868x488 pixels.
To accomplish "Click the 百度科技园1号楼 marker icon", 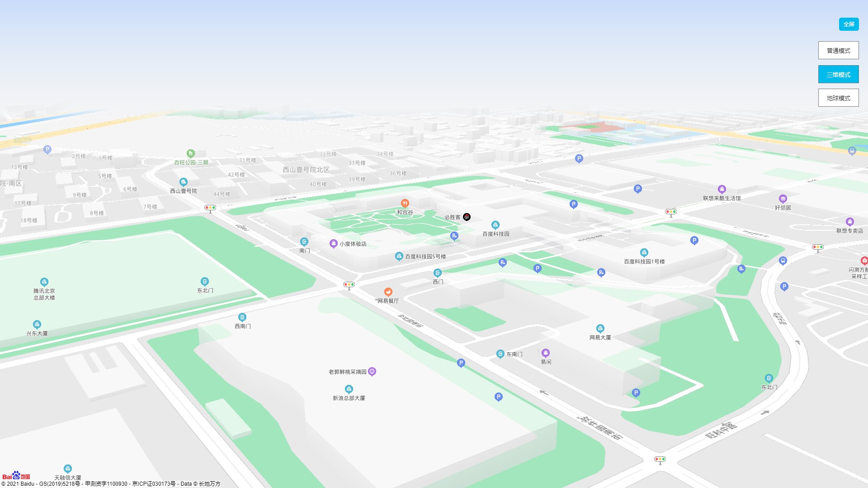I will [x=644, y=252].
